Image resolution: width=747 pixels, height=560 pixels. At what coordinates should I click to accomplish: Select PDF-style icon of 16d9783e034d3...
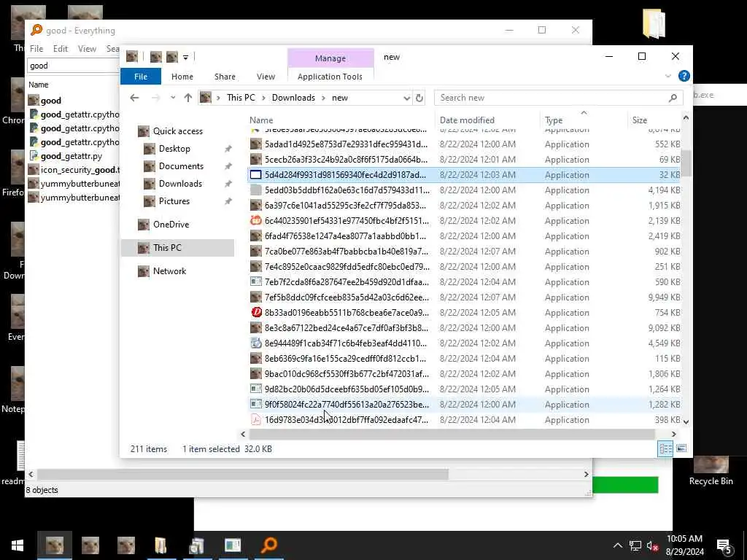click(x=256, y=419)
